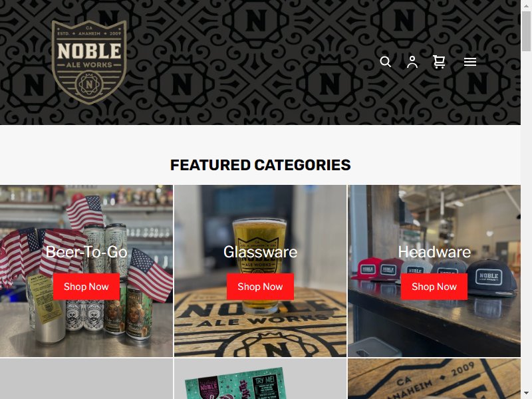The image size is (532, 399).
Task: Click Shop Now under Beer-To-Go
Action: pos(86,287)
